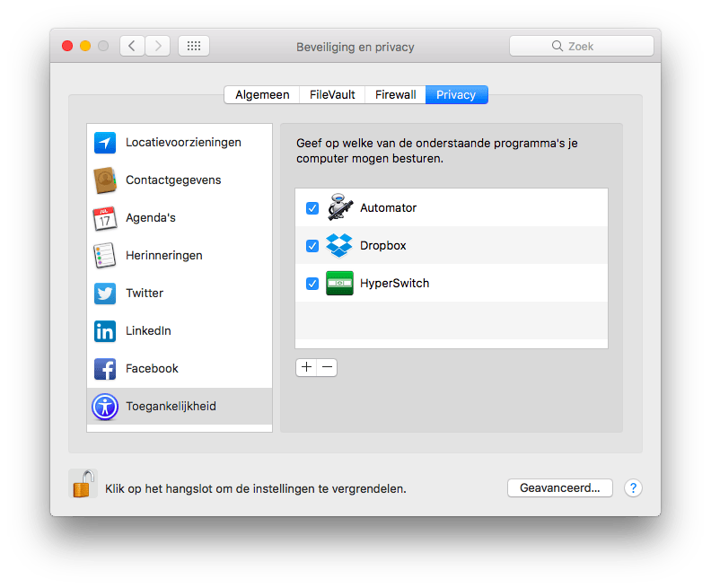The image size is (711, 588).
Task: Click the Locatievoorzieningen arrow icon
Action: [105, 143]
